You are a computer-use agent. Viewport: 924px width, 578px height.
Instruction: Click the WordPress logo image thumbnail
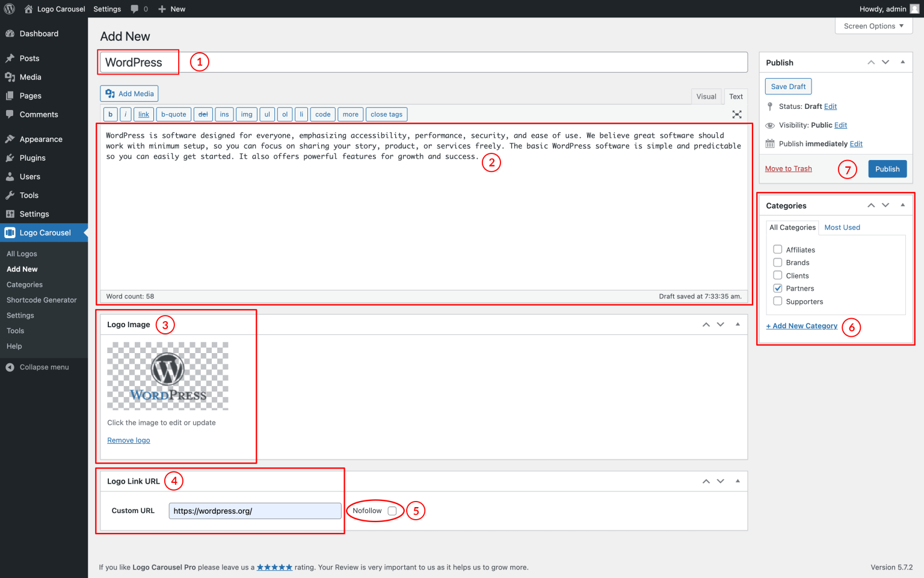[168, 376]
